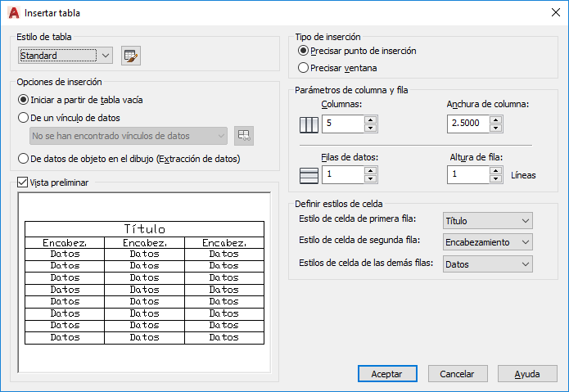Click the Altura de fila input field
Screen dimensions: 569x392
[468, 175]
